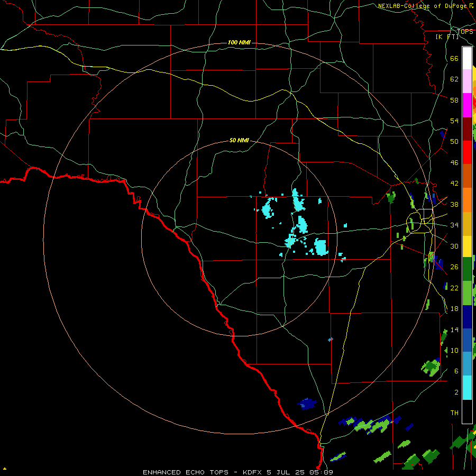Click the "38" legend value
The width and height of the screenshot is (476, 476).
(454, 204)
